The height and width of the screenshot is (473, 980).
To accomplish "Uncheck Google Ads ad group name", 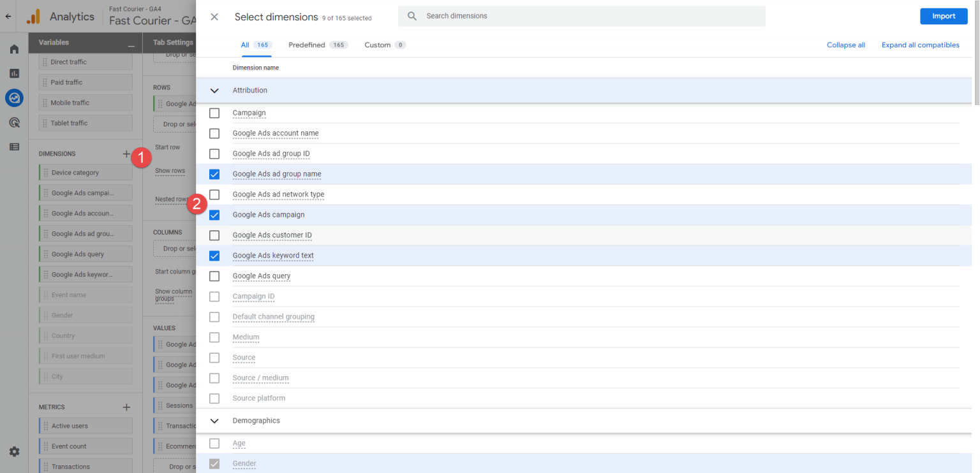I will point(214,174).
